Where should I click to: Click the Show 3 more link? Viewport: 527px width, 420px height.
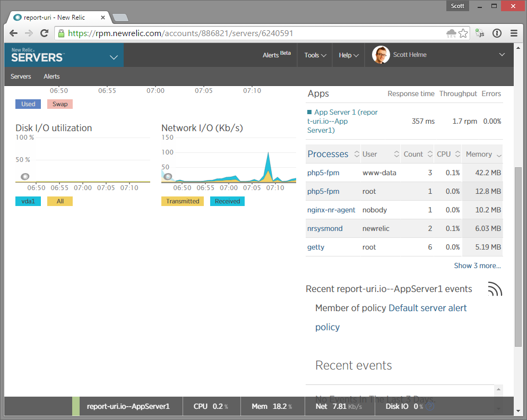[x=477, y=265]
